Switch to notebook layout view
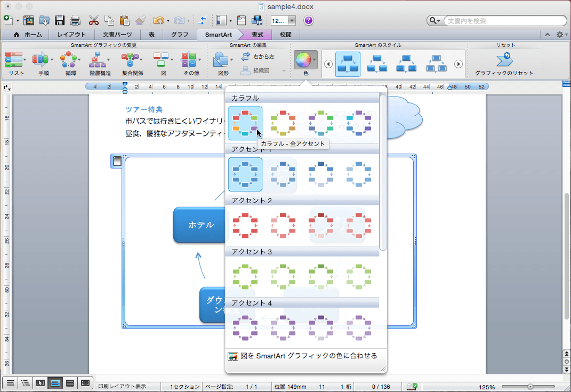This screenshot has width=571, height=392. point(70,383)
